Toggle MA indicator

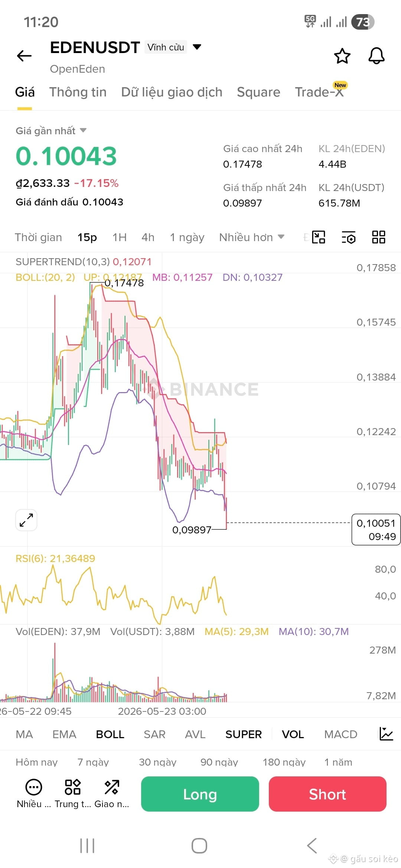pos(25,734)
